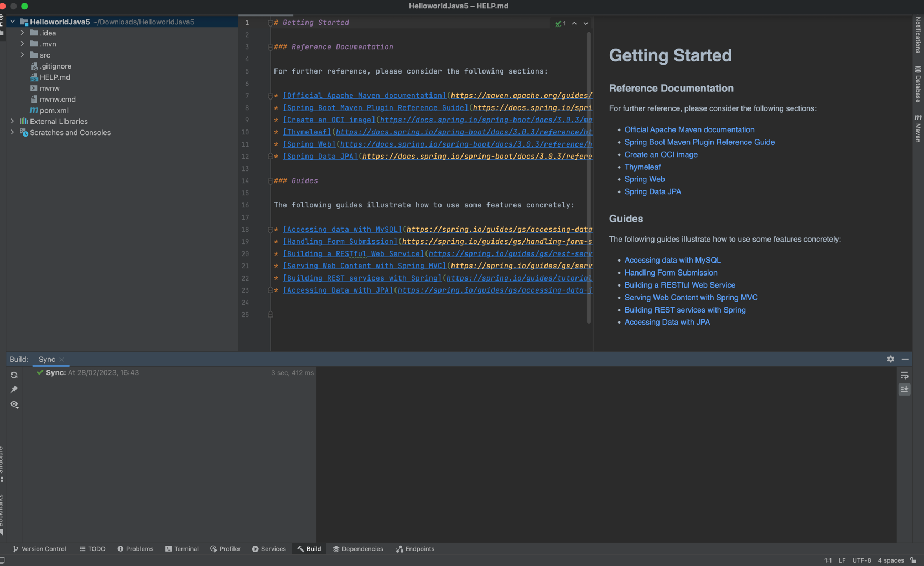This screenshot has width=924, height=566.
Task: Open the Services tool window
Action: tap(269, 549)
